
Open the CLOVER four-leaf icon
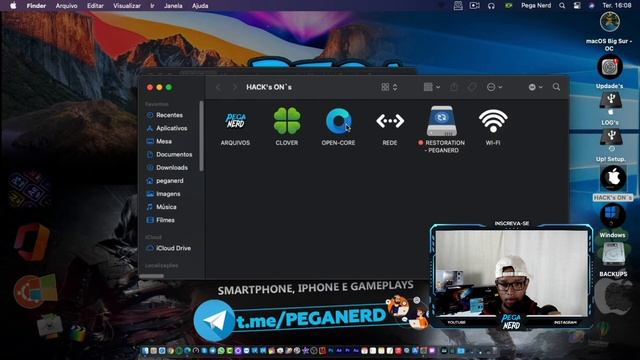pos(287,121)
